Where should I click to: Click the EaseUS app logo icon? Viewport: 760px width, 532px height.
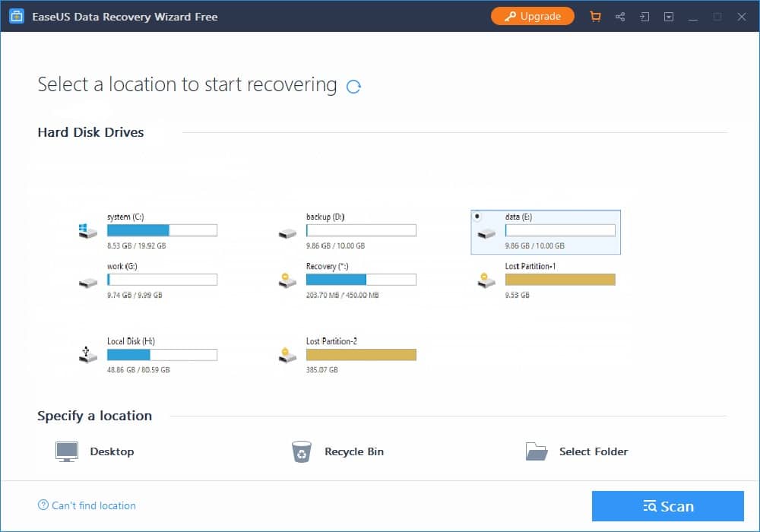click(17, 16)
